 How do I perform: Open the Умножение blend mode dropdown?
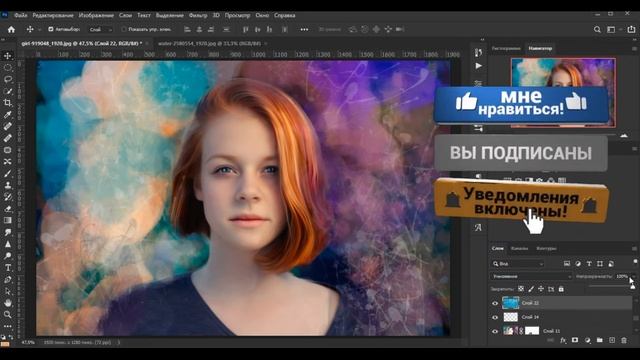531,276
